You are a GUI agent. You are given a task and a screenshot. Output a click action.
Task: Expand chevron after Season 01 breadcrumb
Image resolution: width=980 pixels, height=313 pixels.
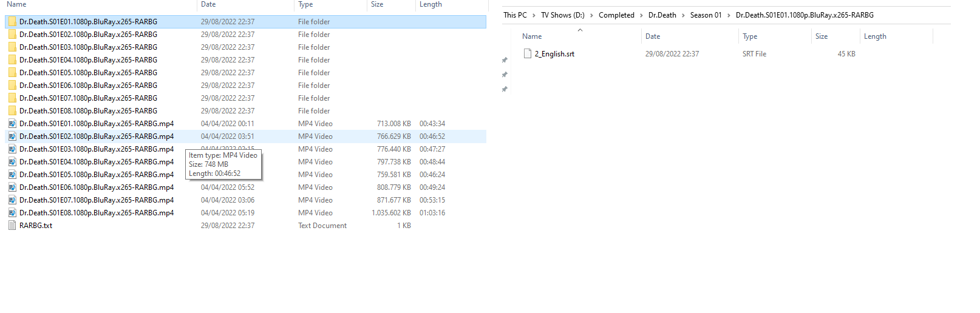(x=729, y=15)
